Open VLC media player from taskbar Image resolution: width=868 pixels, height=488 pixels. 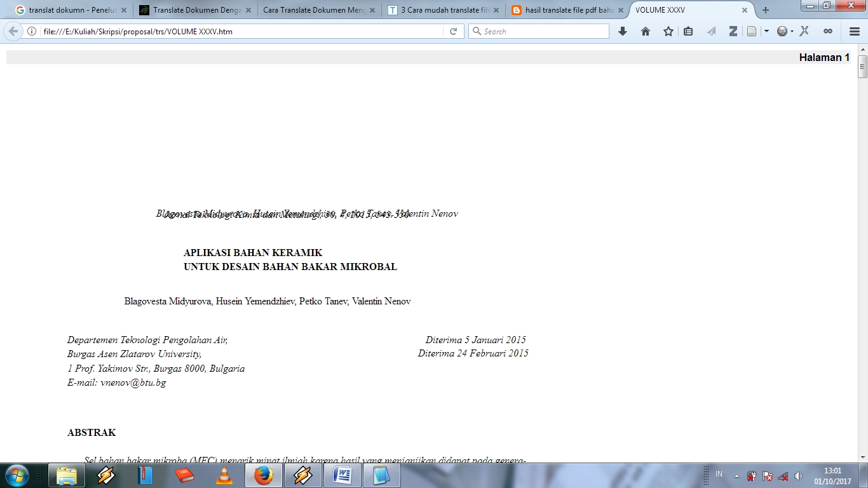(x=224, y=475)
